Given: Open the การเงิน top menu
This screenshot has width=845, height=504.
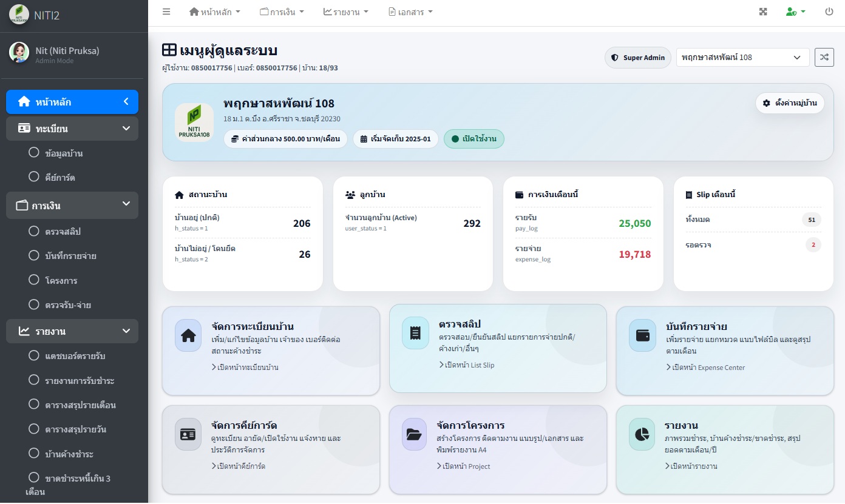Looking at the screenshot, I should (x=282, y=12).
